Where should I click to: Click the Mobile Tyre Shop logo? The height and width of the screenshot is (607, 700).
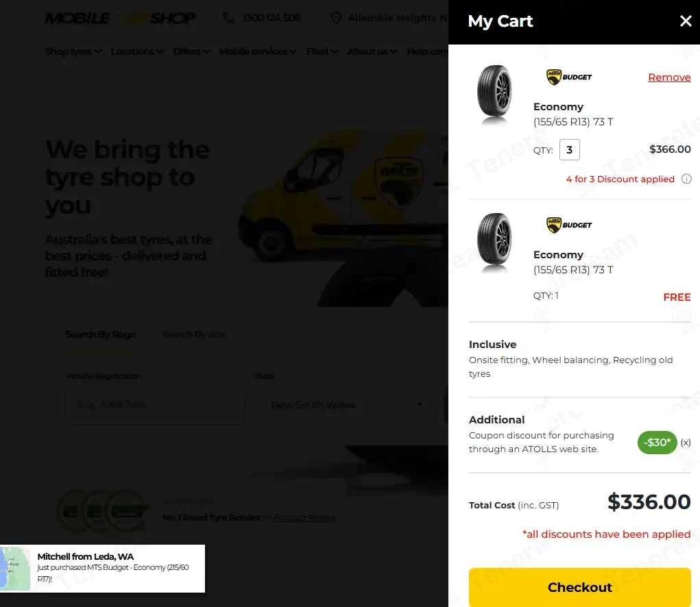(x=120, y=18)
